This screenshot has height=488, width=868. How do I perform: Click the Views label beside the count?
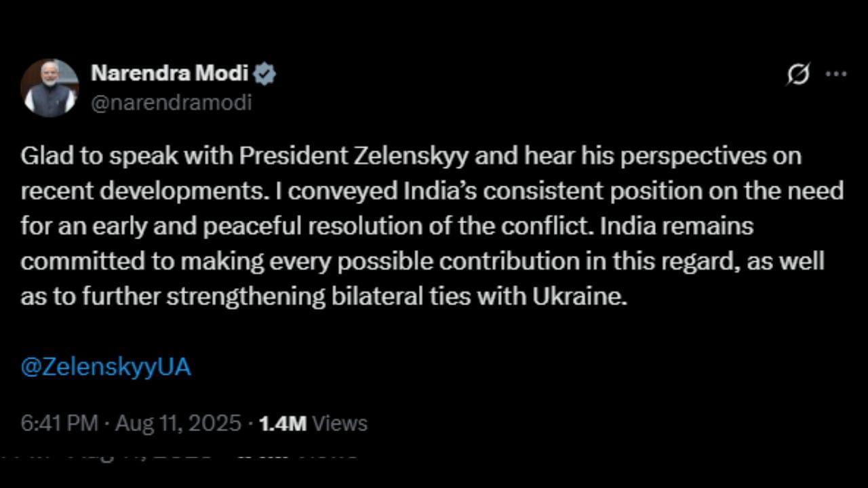coord(340,424)
